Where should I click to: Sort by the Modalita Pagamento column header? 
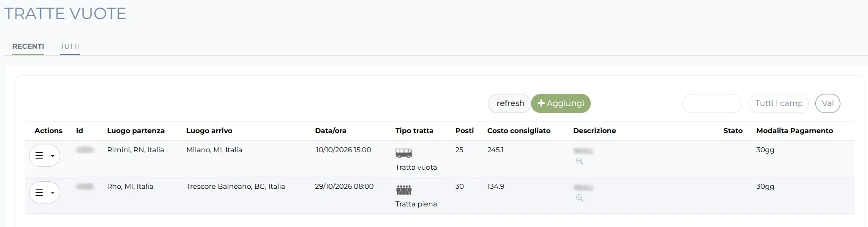[794, 131]
